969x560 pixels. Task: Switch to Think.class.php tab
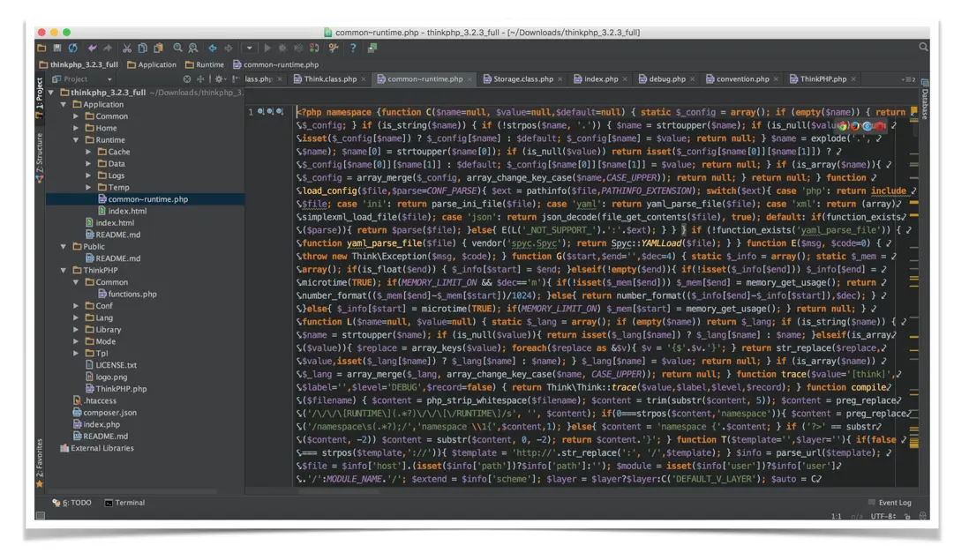(x=330, y=79)
